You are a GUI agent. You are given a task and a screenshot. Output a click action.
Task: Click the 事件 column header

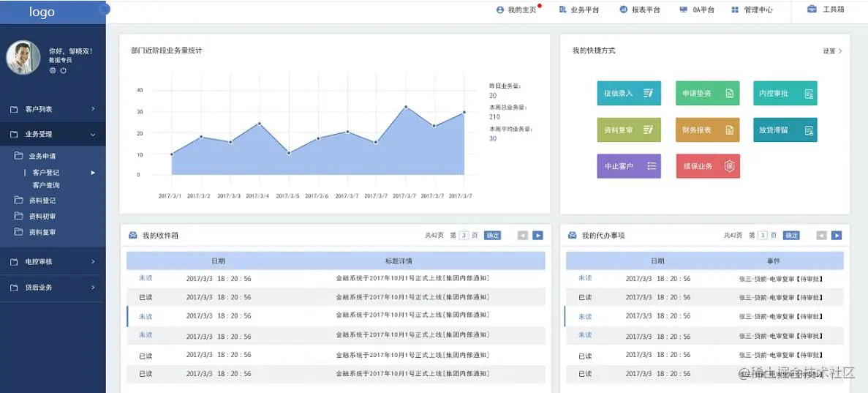coord(774,261)
